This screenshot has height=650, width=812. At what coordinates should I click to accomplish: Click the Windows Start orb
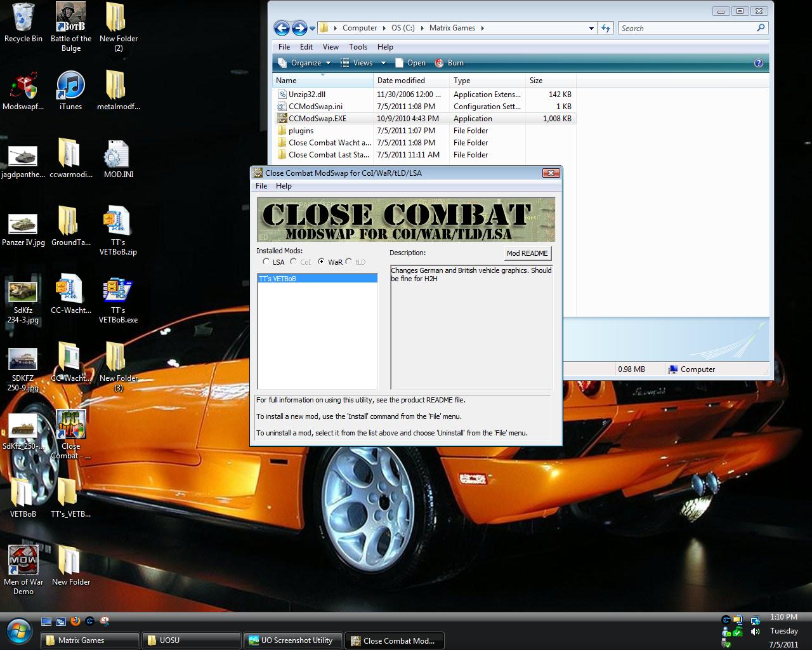(19, 631)
